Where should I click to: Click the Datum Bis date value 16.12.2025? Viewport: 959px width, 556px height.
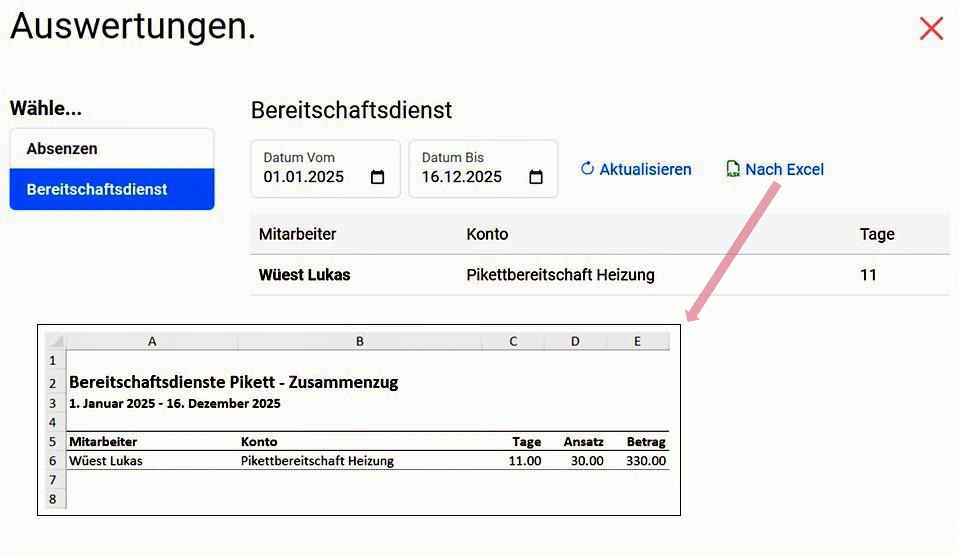[462, 178]
